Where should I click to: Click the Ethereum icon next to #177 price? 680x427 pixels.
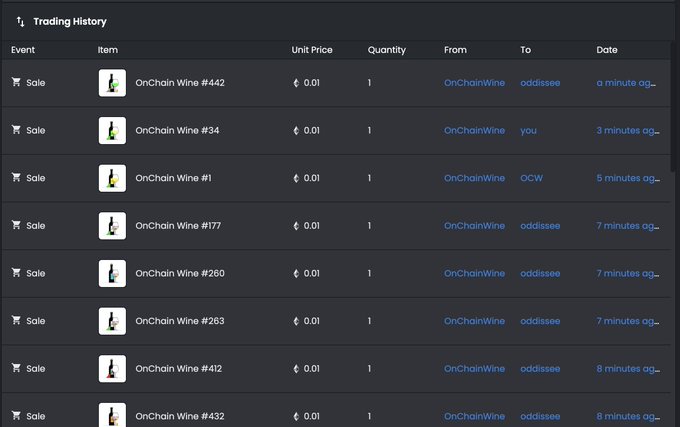click(x=296, y=226)
